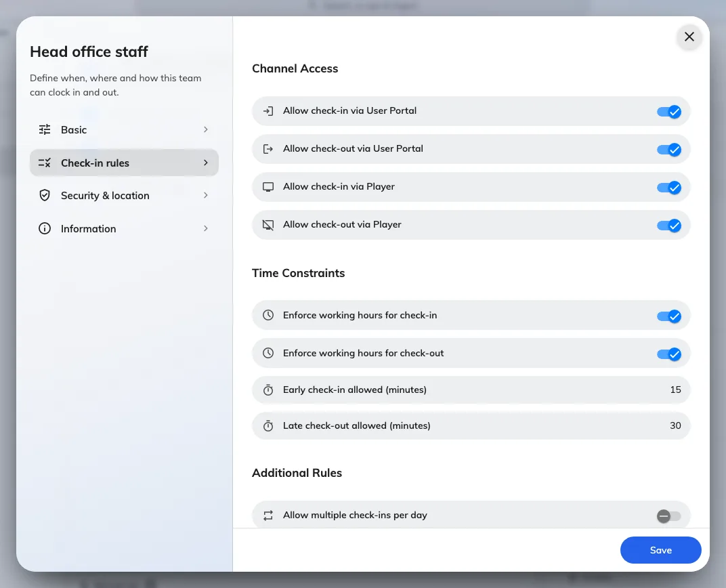Screen dimensions: 726x588
Task: Open the Basic settings tab
Action: click(124, 129)
